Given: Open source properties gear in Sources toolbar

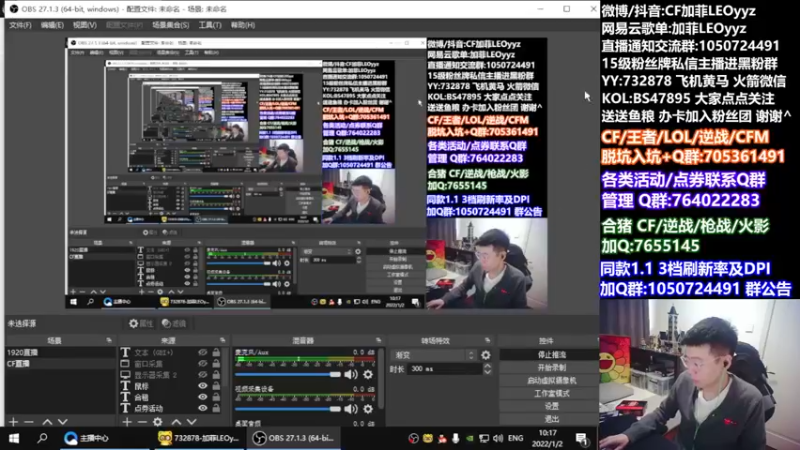Looking at the screenshot, I should click(158, 422).
